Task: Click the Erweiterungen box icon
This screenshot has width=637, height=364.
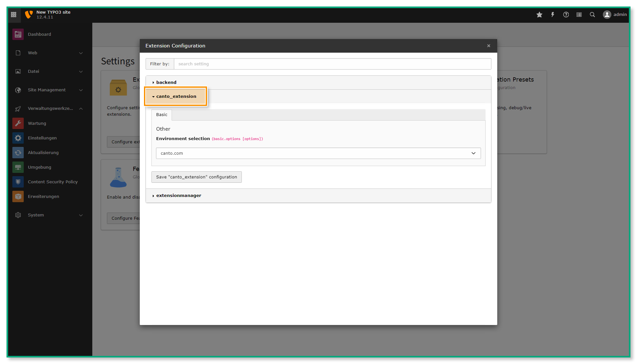Action: [x=18, y=196]
